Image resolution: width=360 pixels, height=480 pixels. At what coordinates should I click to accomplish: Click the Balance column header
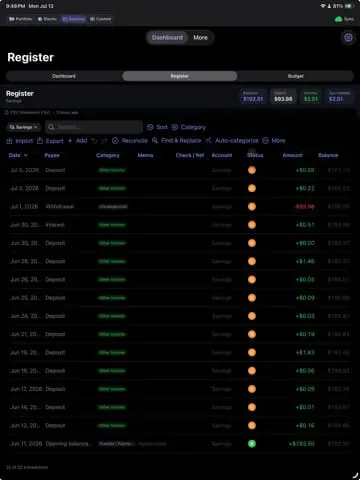coord(328,155)
